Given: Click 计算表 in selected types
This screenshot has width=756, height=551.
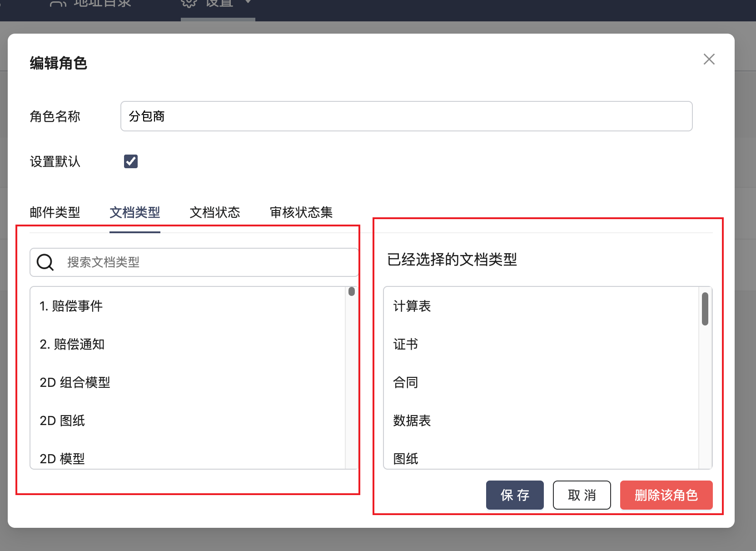Looking at the screenshot, I should pyautogui.click(x=412, y=306).
